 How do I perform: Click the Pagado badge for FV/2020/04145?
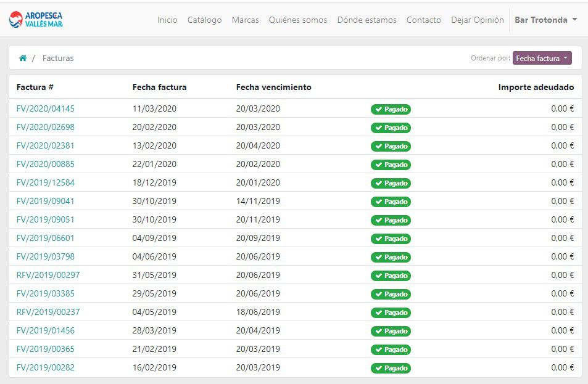tap(391, 109)
